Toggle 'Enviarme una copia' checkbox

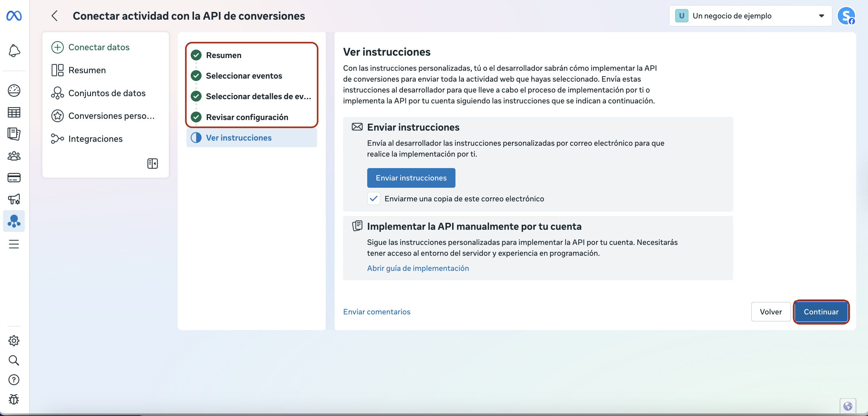[373, 199]
